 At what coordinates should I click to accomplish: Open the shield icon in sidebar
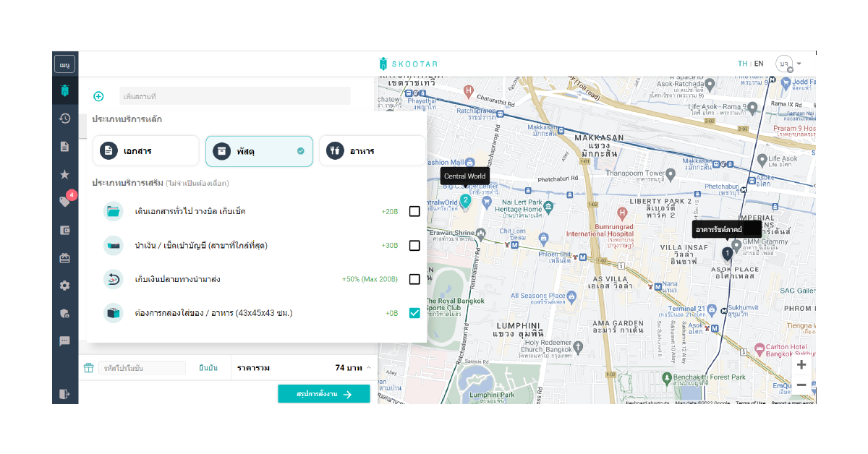pos(64,313)
